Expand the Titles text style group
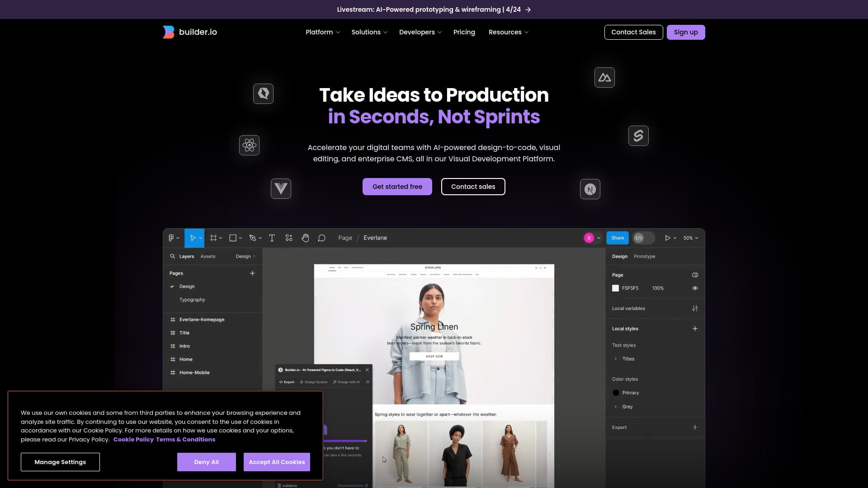Image resolution: width=868 pixels, height=488 pixels. 616,358
